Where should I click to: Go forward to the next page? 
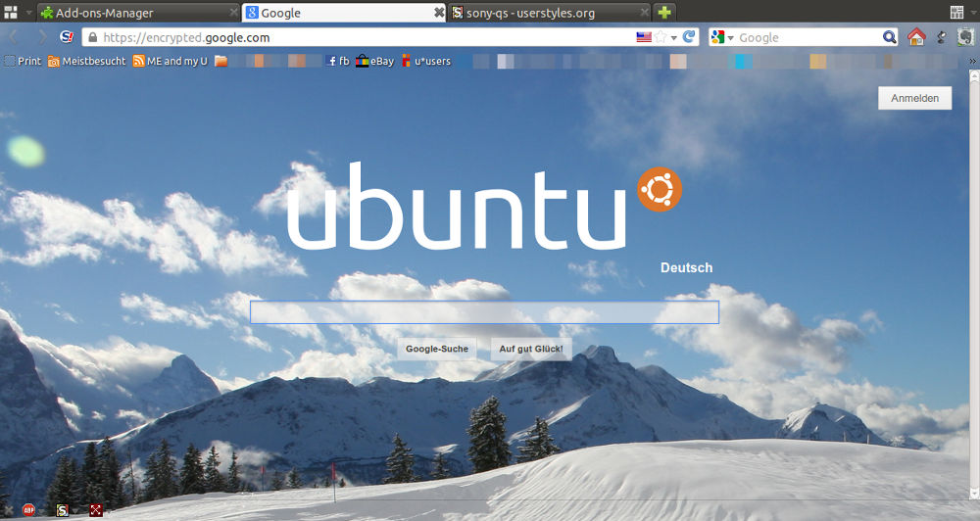click(42, 37)
